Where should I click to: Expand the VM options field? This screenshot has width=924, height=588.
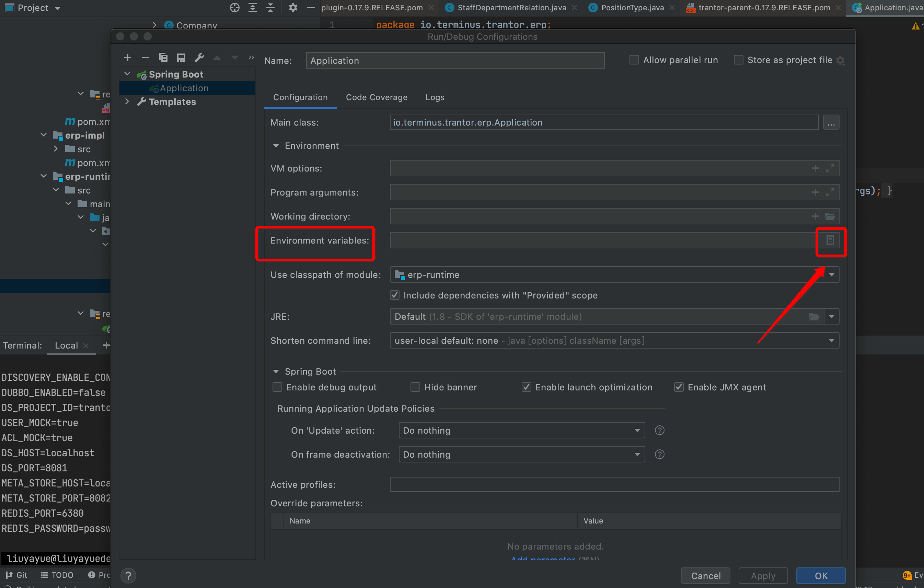click(830, 168)
